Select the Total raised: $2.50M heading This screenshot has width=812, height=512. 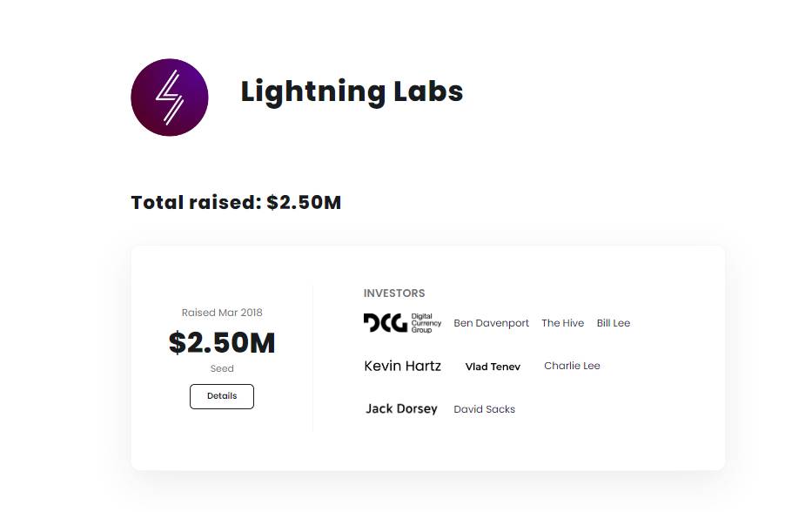click(236, 202)
